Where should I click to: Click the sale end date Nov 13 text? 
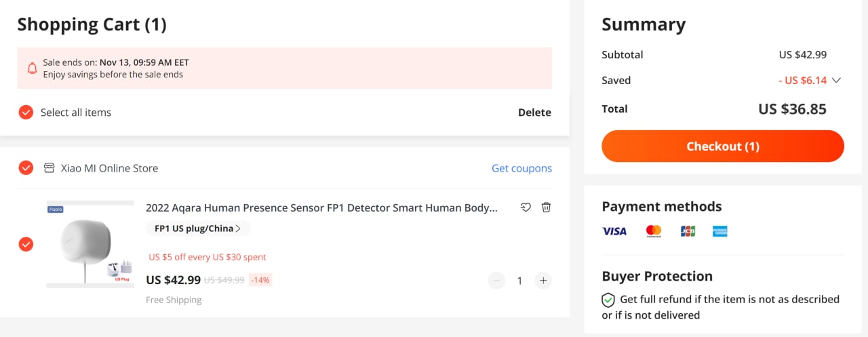click(x=144, y=62)
